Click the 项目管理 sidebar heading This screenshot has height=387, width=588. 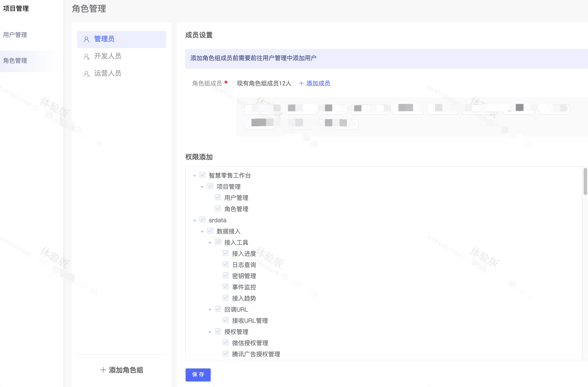point(16,8)
